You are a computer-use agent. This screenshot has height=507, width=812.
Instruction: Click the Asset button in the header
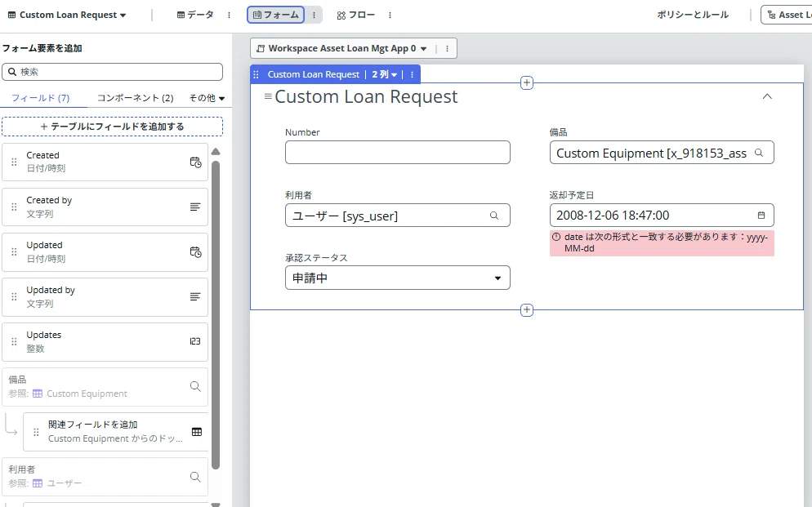[787, 15]
